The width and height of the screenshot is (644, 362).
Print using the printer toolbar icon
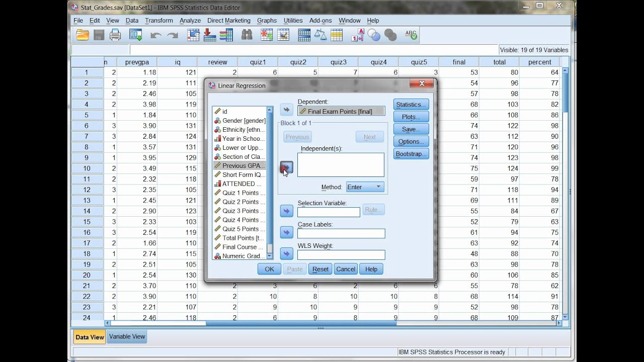click(116, 35)
